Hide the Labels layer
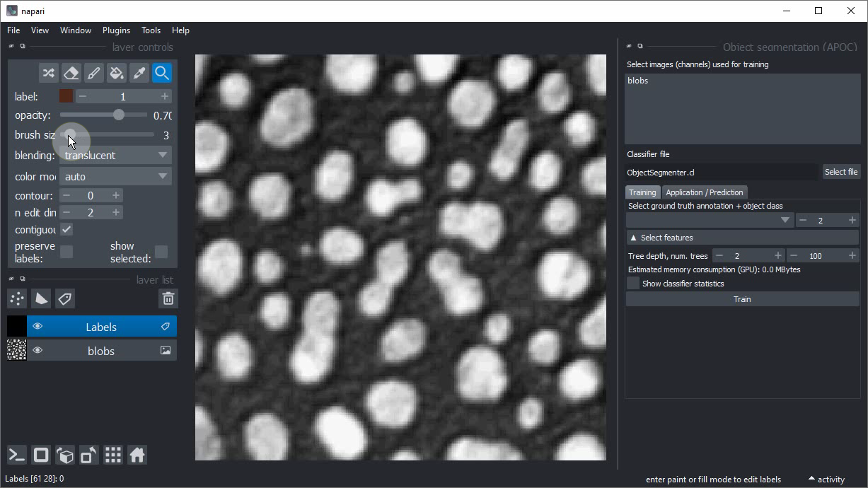This screenshot has height=488, width=868. click(37, 327)
